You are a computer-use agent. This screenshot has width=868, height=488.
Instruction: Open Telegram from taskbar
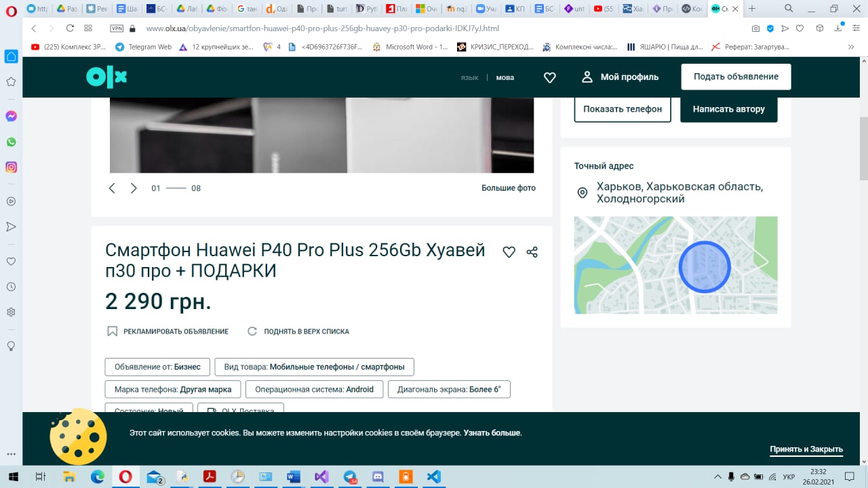pyautogui.click(x=351, y=476)
